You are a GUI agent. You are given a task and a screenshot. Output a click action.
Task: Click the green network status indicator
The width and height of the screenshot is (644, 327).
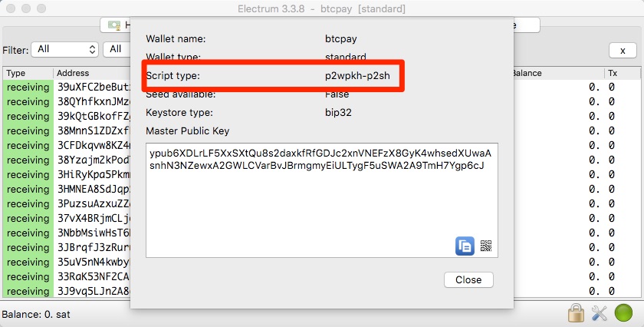[x=623, y=313]
